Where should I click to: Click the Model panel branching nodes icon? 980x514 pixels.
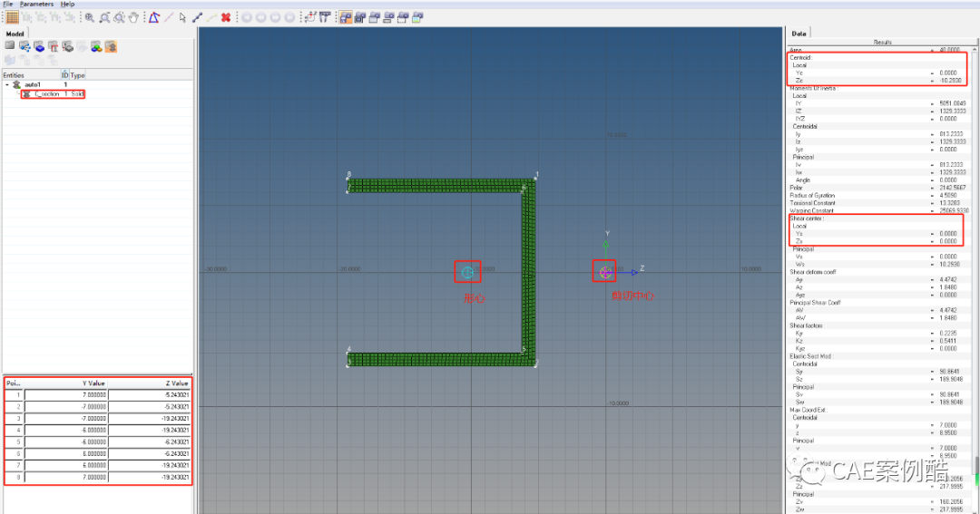click(24, 46)
